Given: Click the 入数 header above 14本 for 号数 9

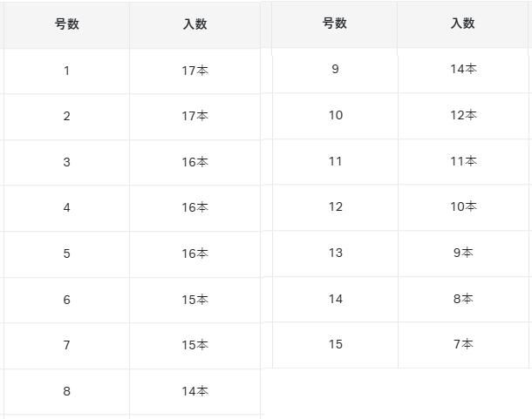Looking at the screenshot, I should pyautogui.click(x=463, y=24).
